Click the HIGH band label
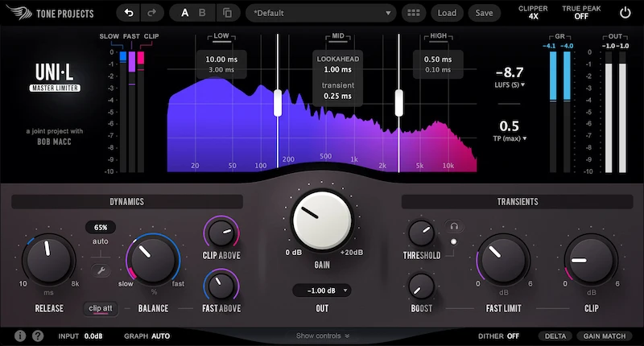The image size is (644, 346). click(x=438, y=35)
